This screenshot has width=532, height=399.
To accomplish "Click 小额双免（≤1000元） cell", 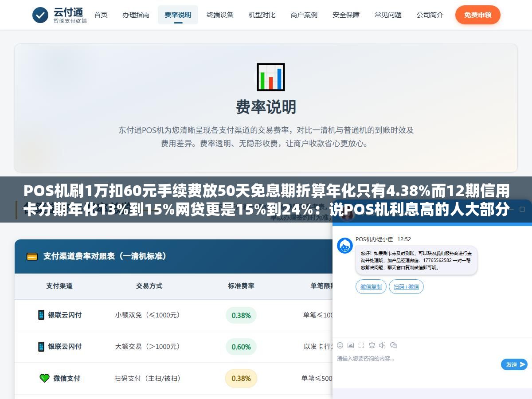I will coord(149,315).
